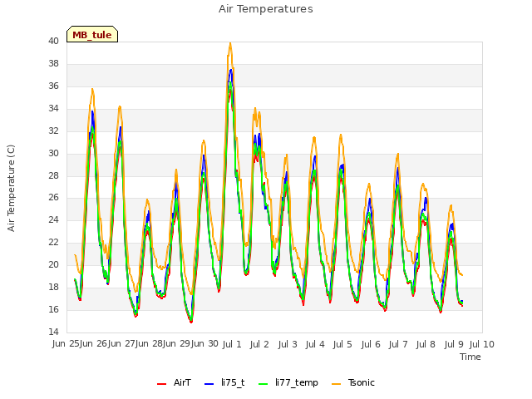
Task: Click the 18 y-axis tick value
Action: [53, 287]
